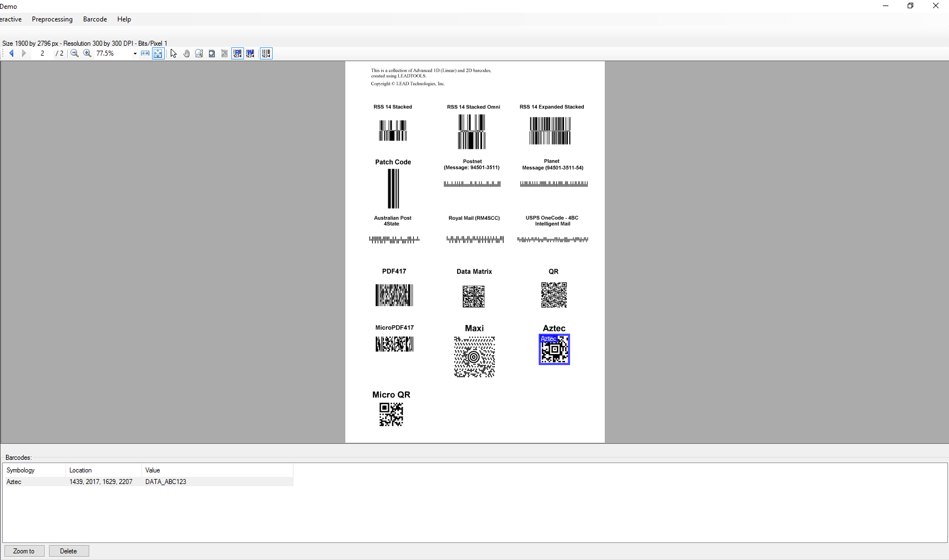The width and height of the screenshot is (949, 560).
Task: Click the zoom out magnifier icon
Action: click(74, 53)
